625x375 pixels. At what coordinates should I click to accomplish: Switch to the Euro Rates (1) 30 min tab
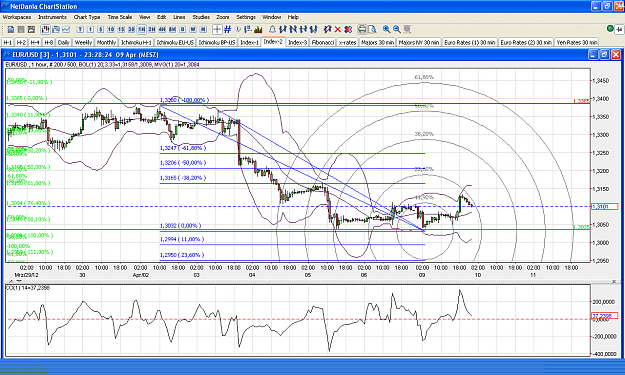click(x=470, y=42)
